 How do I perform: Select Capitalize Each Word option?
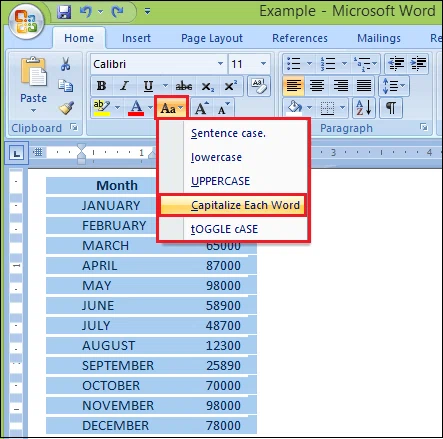(x=232, y=205)
